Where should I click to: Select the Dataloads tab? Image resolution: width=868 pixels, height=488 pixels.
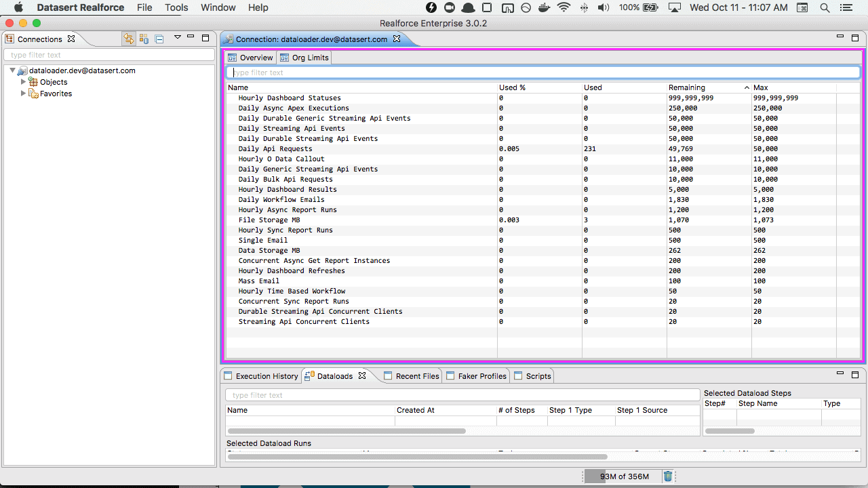(334, 375)
